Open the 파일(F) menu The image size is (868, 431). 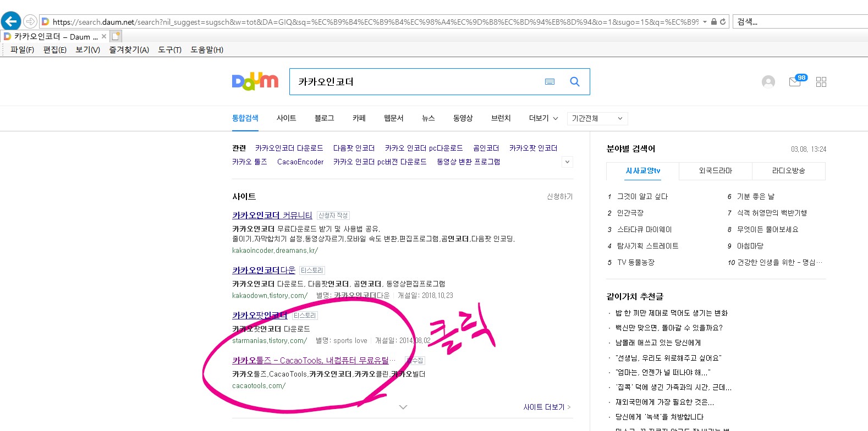pos(22,49)
